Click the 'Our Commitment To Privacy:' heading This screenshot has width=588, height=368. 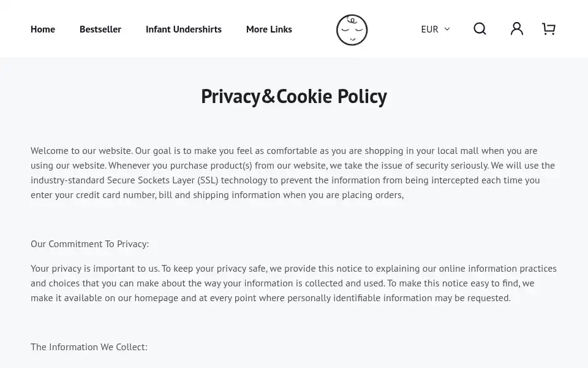point(89,244)
